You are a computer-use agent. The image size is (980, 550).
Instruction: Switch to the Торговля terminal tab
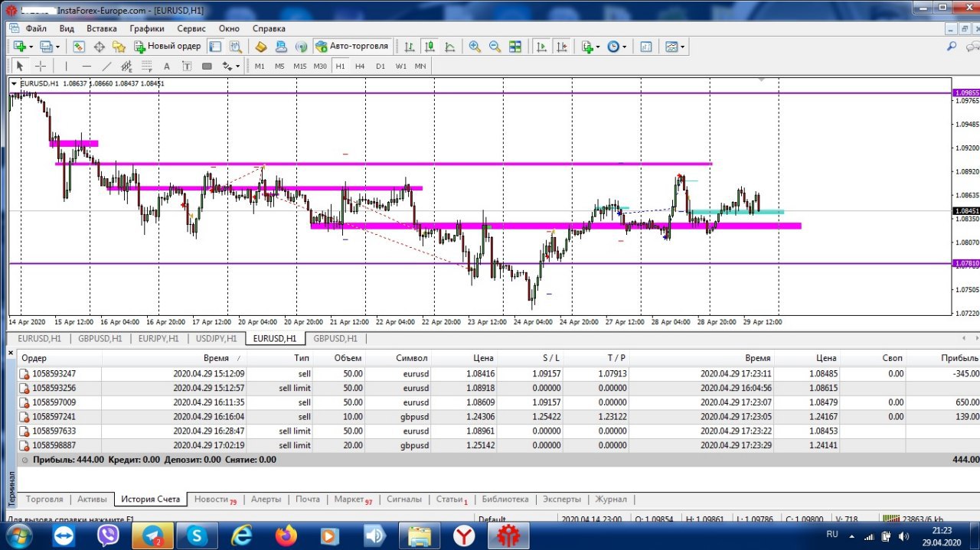44,500
